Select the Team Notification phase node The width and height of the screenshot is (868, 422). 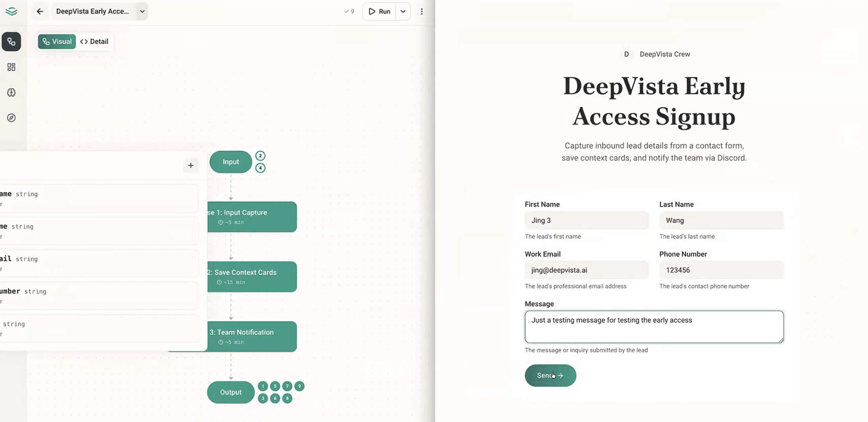click(x=252, y=336)
